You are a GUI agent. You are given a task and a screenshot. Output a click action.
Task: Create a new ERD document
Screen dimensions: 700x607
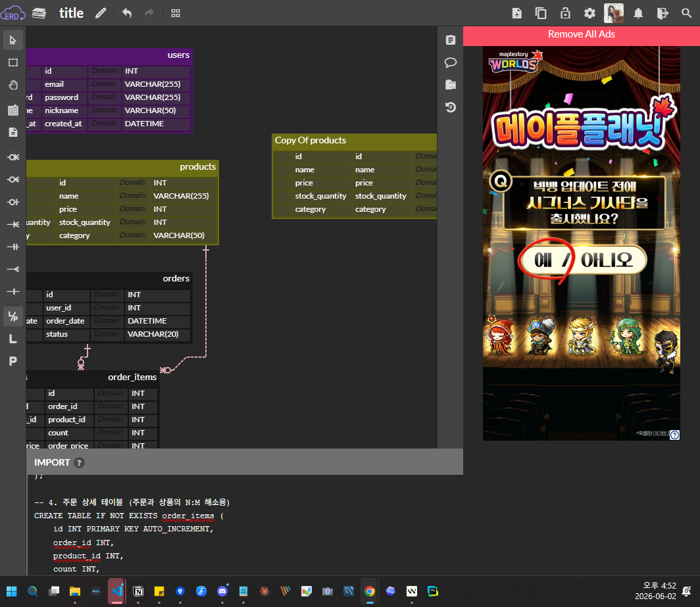tap(517, 13)
